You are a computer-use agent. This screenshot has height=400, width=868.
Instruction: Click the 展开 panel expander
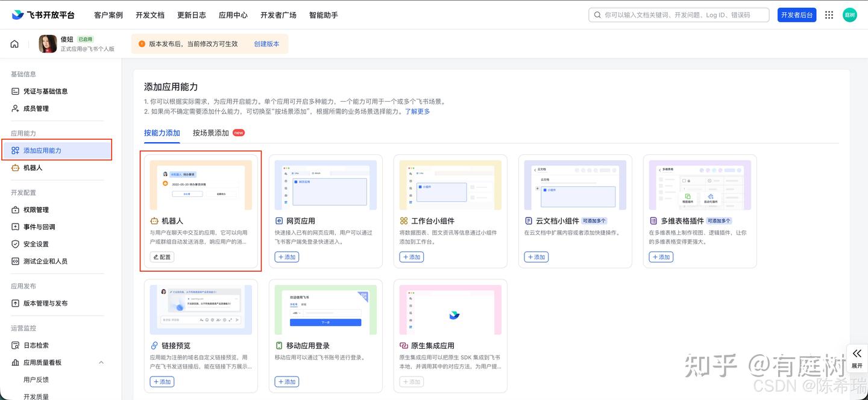(857, 358)
